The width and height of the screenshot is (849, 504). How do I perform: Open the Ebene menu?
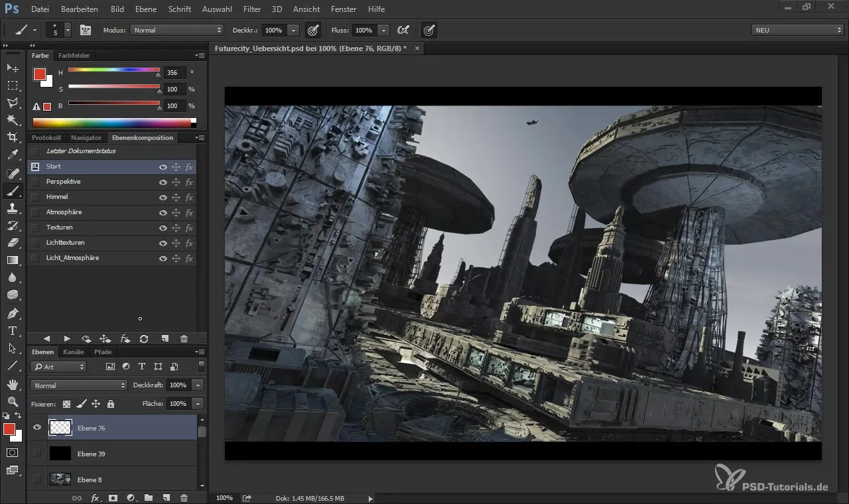146,9
